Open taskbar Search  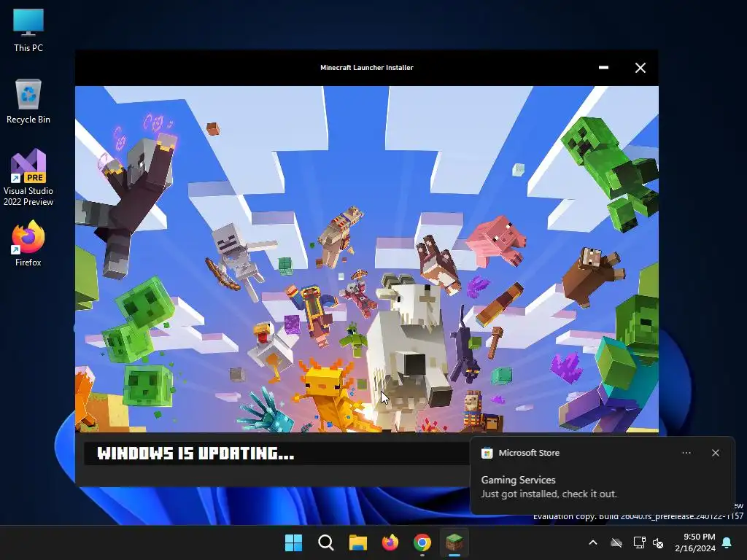pyautogui.click(x=326, y=542)
